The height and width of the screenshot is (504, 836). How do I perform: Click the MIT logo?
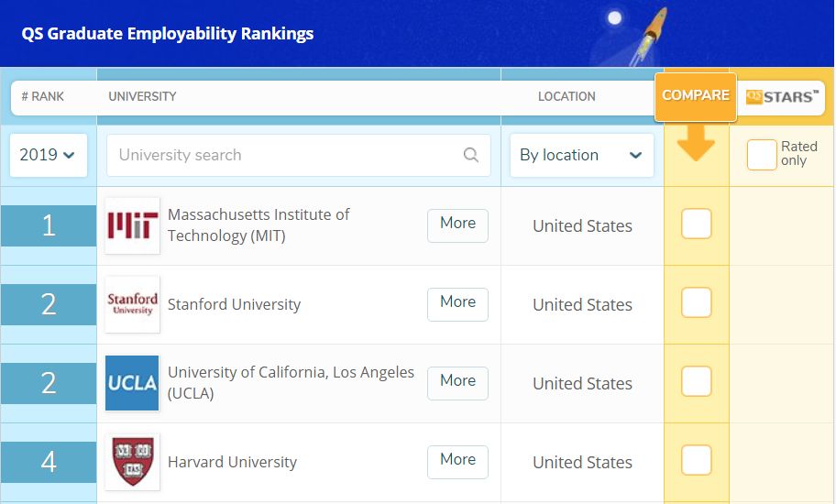click(132, 225)
